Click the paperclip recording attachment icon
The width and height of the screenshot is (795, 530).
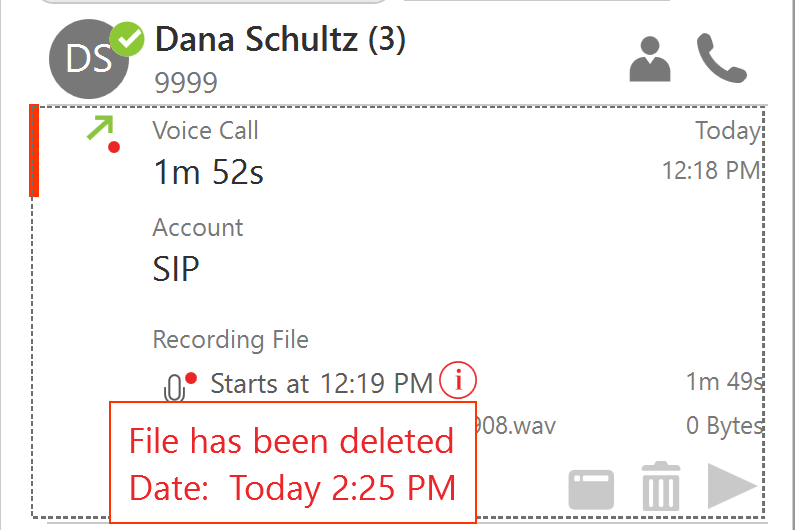(x=174, y=388)
